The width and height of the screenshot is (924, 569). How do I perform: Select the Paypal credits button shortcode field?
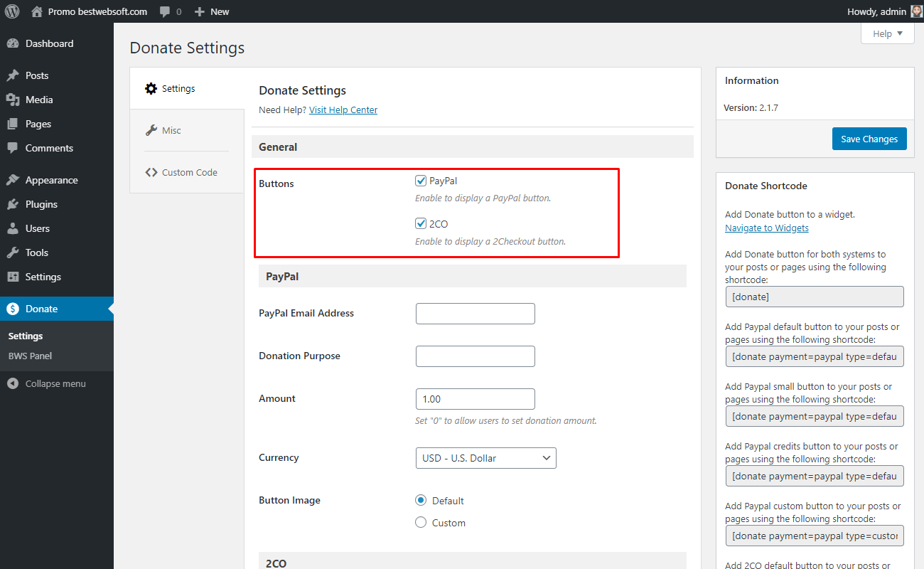815,476
